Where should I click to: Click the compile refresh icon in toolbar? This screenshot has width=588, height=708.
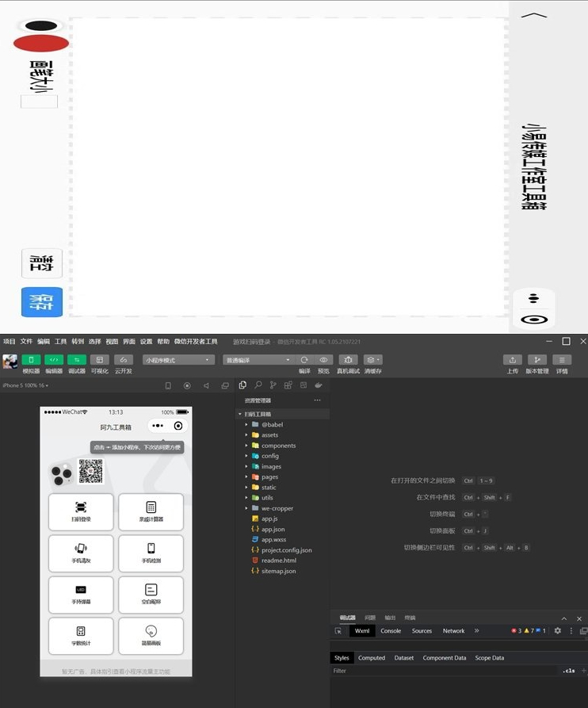tap(304, 360)
